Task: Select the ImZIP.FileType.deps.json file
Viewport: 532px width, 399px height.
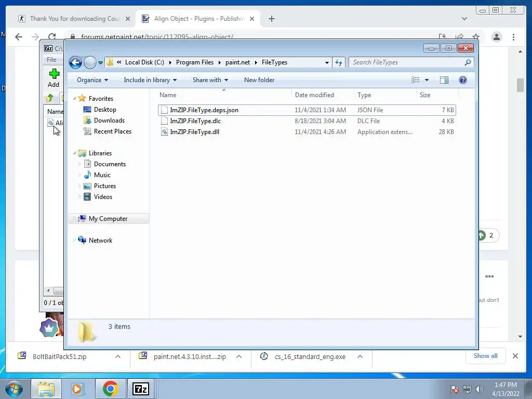Action: [x=307, y=110]
